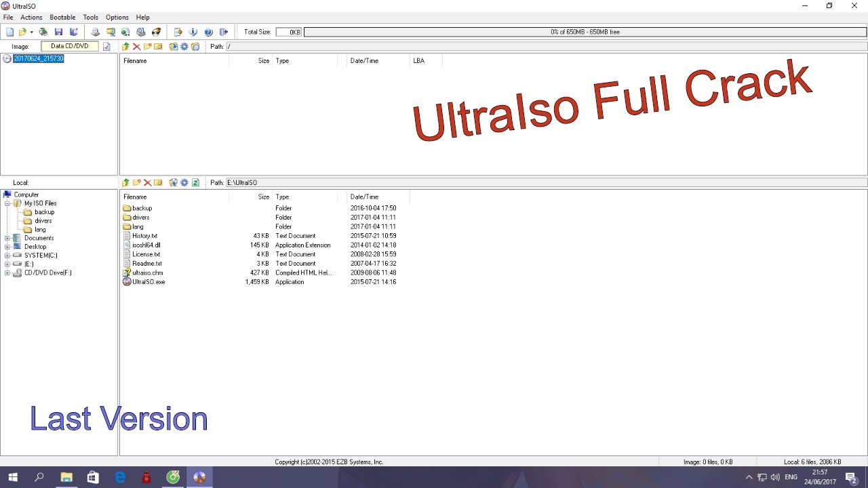868x488 pixels.
Task: Click the document-with-arrow icon left of the info icon
Action: [178, 32]
